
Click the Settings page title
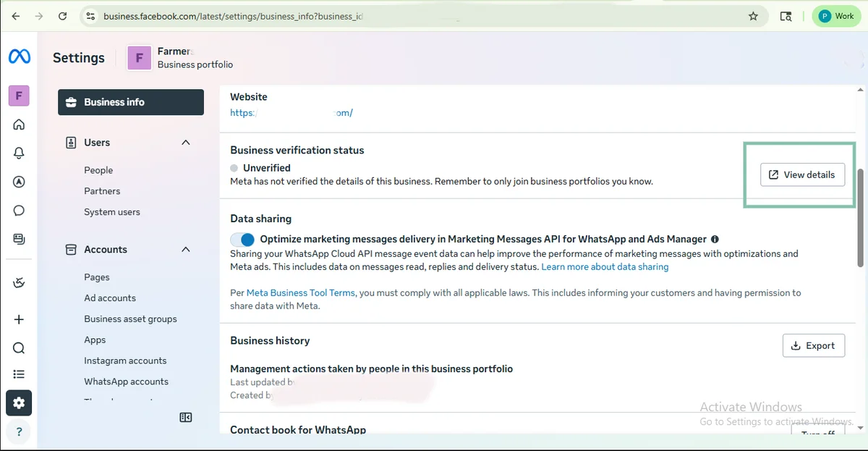(79, 58)
